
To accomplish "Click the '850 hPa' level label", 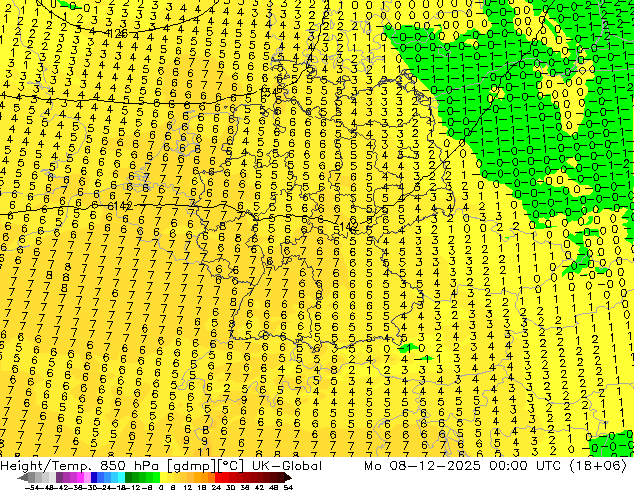I will click(129, 466).
